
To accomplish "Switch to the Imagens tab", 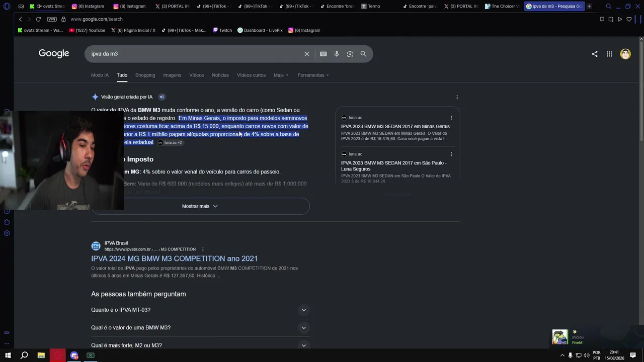I will 172,75.
